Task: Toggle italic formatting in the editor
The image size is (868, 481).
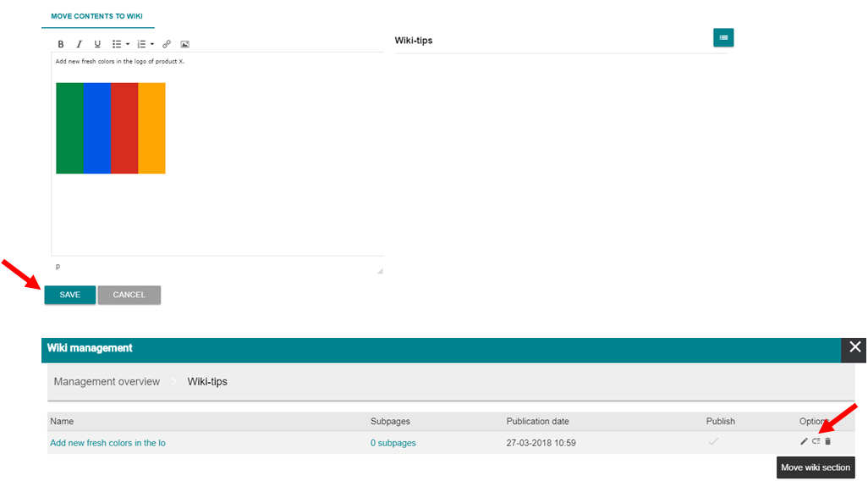Action: click(79, 44)
